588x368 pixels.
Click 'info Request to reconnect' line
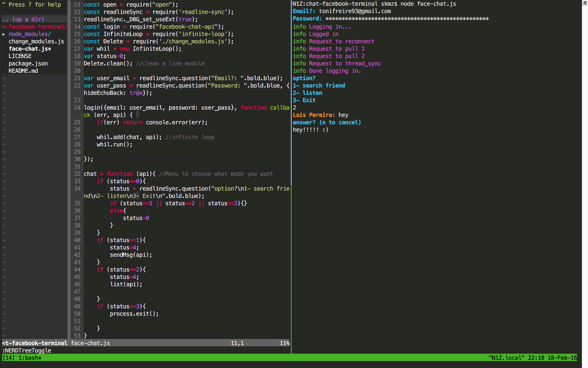tap(334, 41)
